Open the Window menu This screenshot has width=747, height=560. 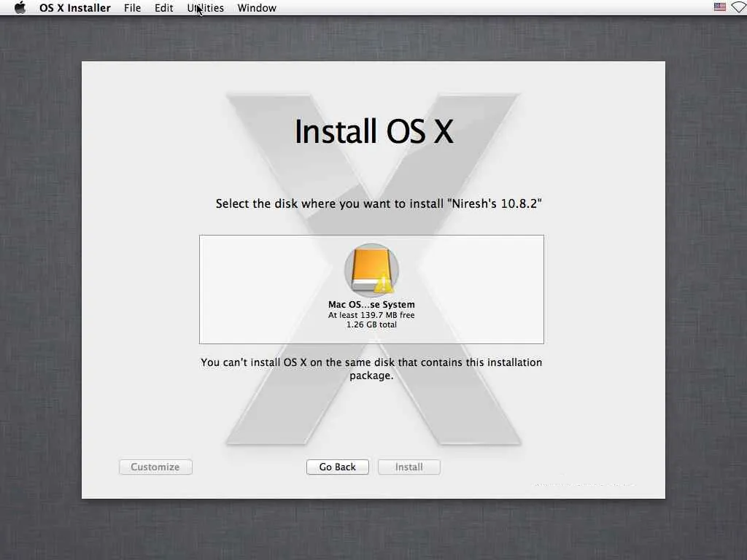[x=257, y=8]
